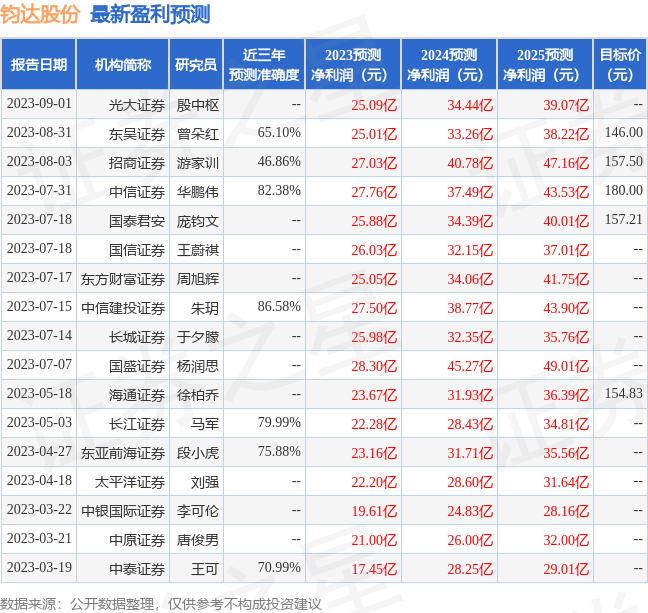Click the 2024预测净利润 column header
The image size is (648, 613).
click(449, 64)
